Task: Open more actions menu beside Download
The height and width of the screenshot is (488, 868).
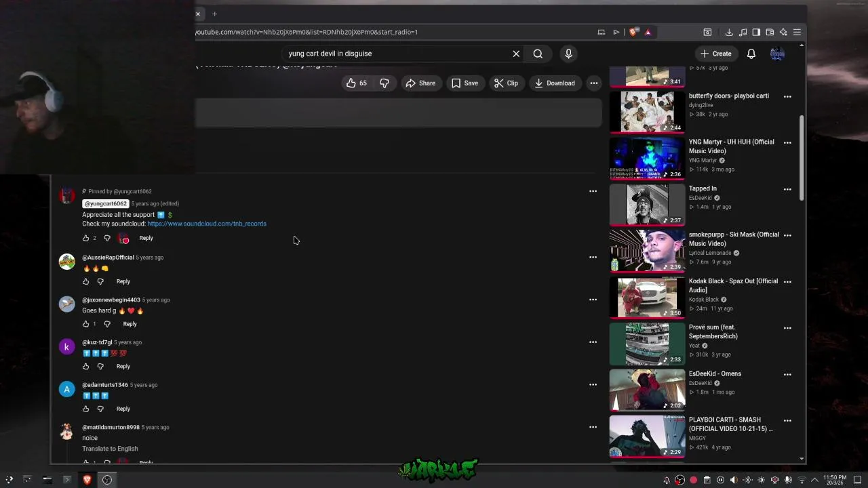Action: point(593,83)
